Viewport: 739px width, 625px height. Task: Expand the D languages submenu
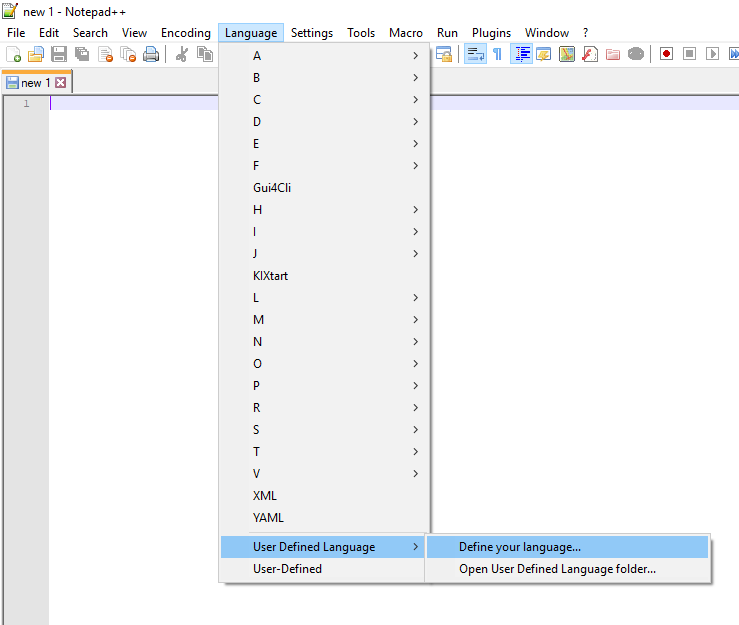point(325,122)
